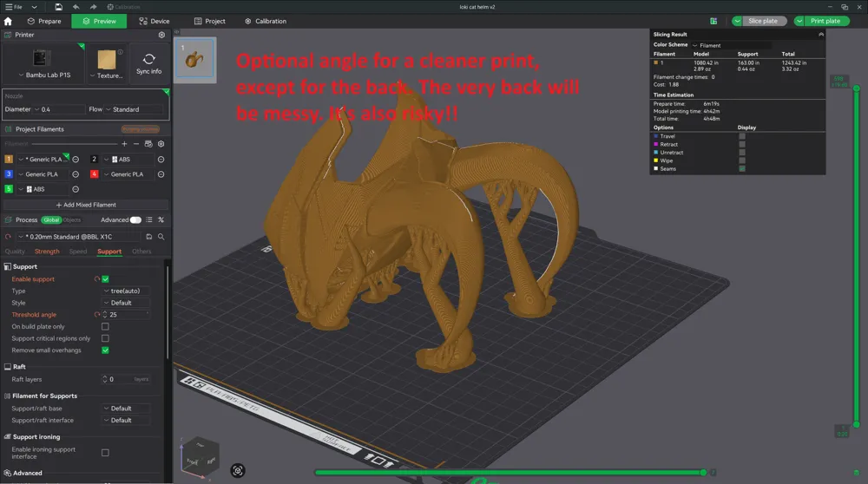Open filament AMS sync icon
The height and width of the screenshot is (484, 868).
point(148,144)
